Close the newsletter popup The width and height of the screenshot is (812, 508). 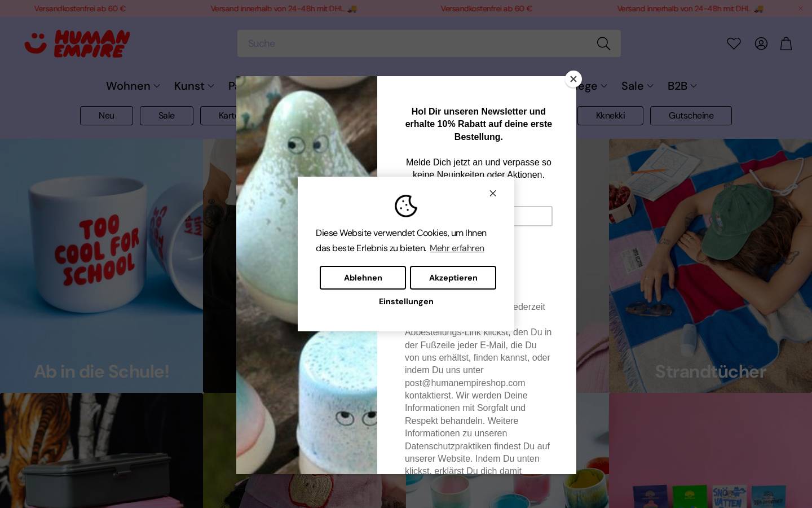click(x=573, y=79)
